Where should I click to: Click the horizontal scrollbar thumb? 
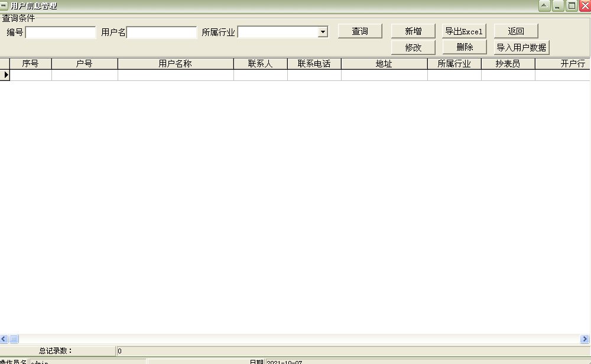pos(14,339)
